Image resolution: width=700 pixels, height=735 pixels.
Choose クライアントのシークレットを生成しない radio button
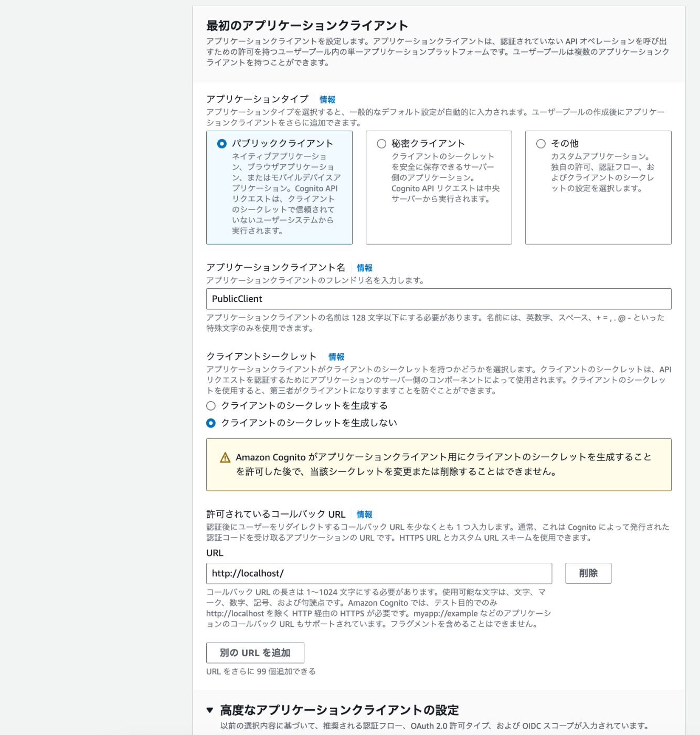211,423
